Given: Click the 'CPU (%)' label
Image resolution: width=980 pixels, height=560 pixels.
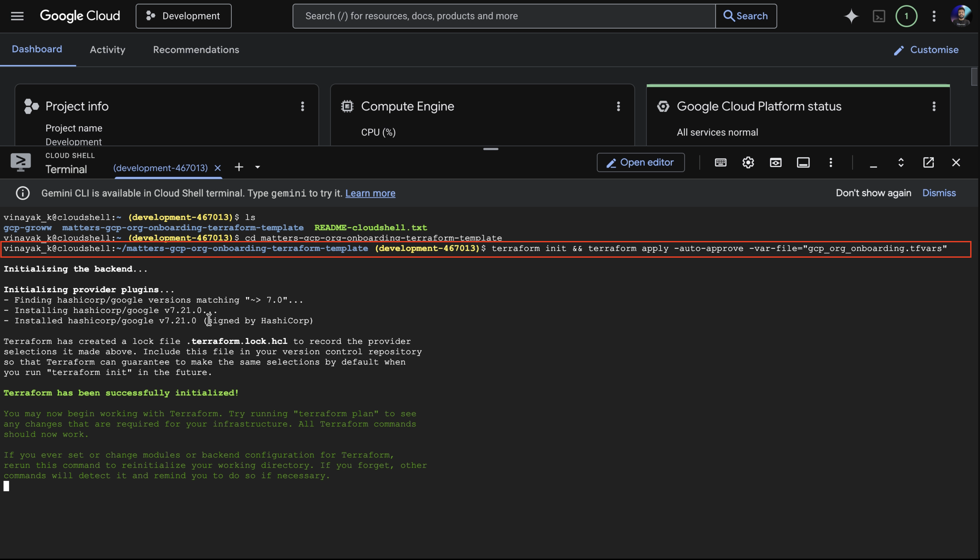Looking at the screenshot, I should click(x=378, y=132).
